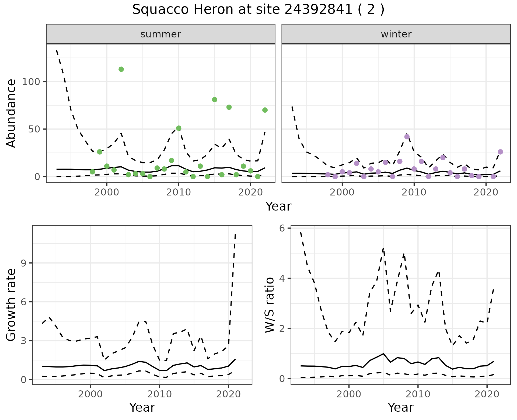Click the 100 tick label on Abundance axis
This screenshot has width=517, height=420.
pyautogui.click(x=31, y=82)
